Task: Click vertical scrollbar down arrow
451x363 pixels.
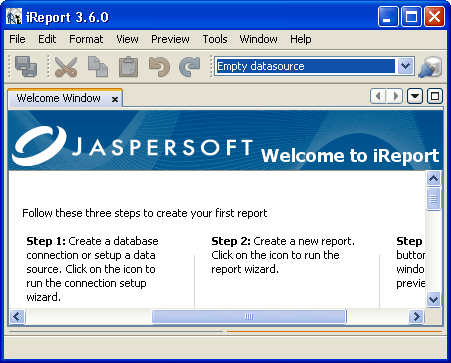Action: (433, 299)
